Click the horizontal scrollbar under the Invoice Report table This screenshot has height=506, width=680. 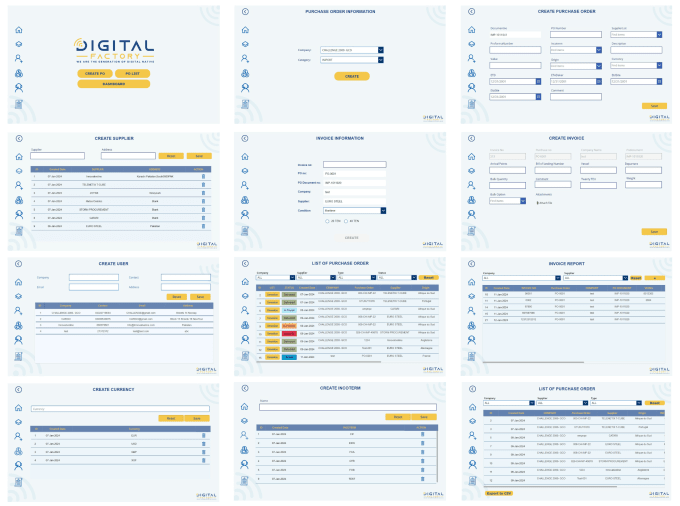click(x=533, y=362)
